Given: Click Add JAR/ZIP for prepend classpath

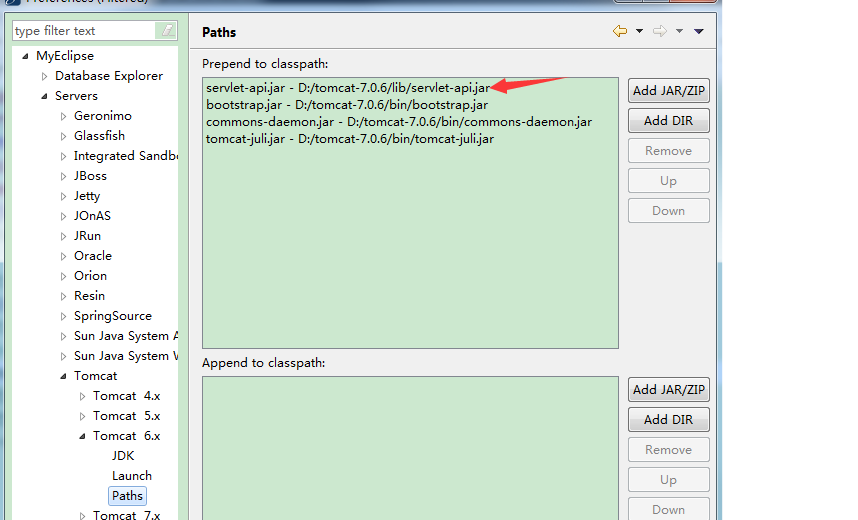Looking at the screenshot, I should point(669,91).
